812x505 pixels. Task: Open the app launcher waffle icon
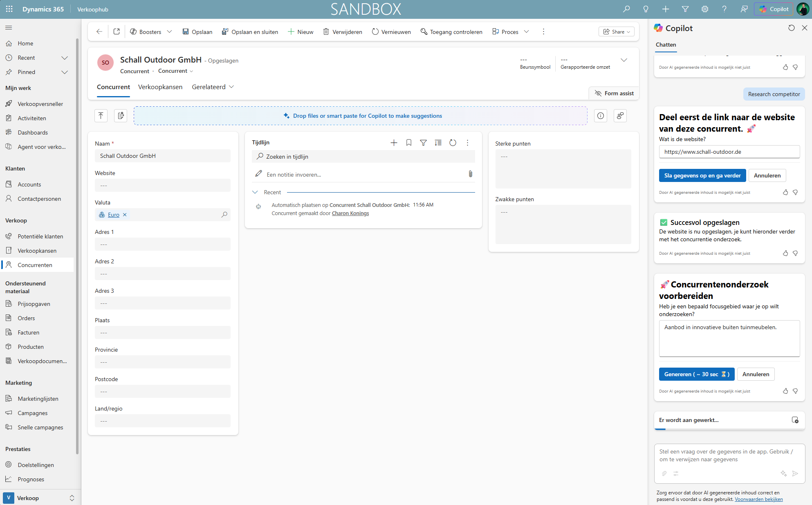pos(9,9)
